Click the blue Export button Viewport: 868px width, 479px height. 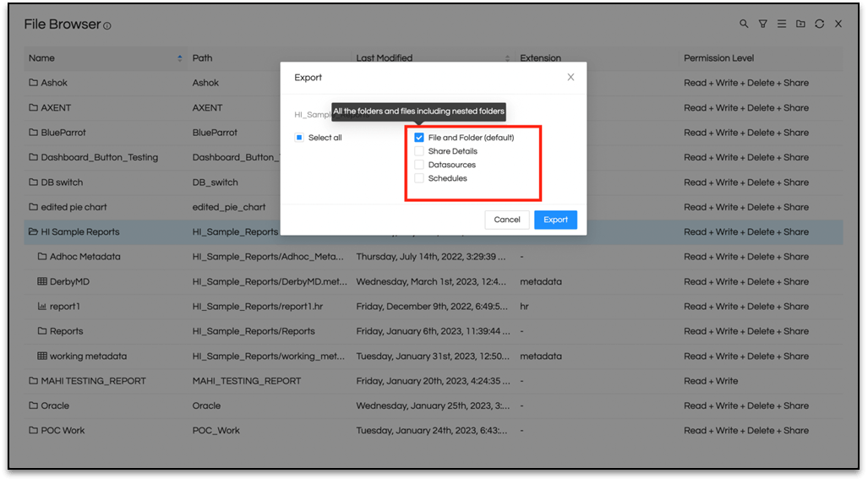[x=555, y=220]
